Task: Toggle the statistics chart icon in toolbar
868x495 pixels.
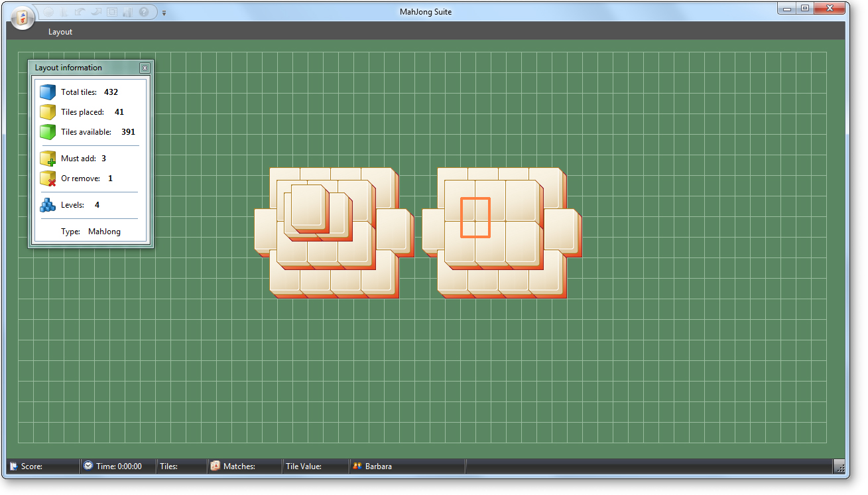Action: (x=127, y=12)
